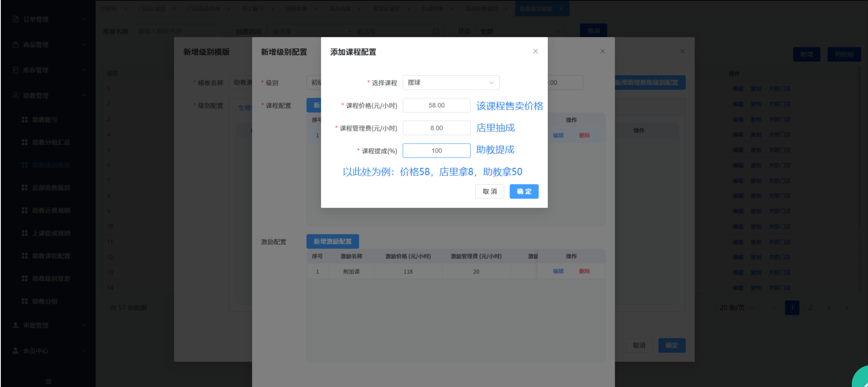The height and width of the screenshot is (387, 868).
Task: Collapse the 助教管理 menu chevron
Action: pos(84,95)
